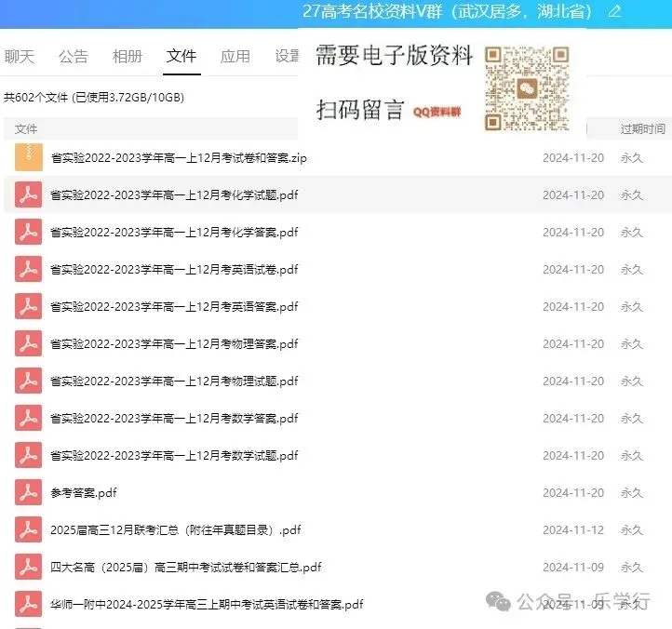Click PDF icon of 2025届高三12月联考汇总
The height and width of the screenshot is (629, 672).
pos(28,530)
